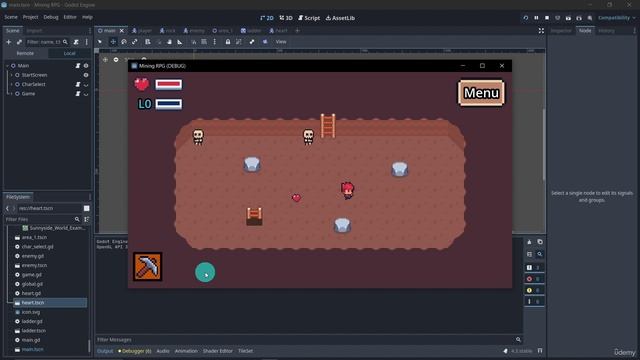Add a new scene tab with plus
Image resolution: width=640 pixels, height=360 pixels.
(298, 31)
